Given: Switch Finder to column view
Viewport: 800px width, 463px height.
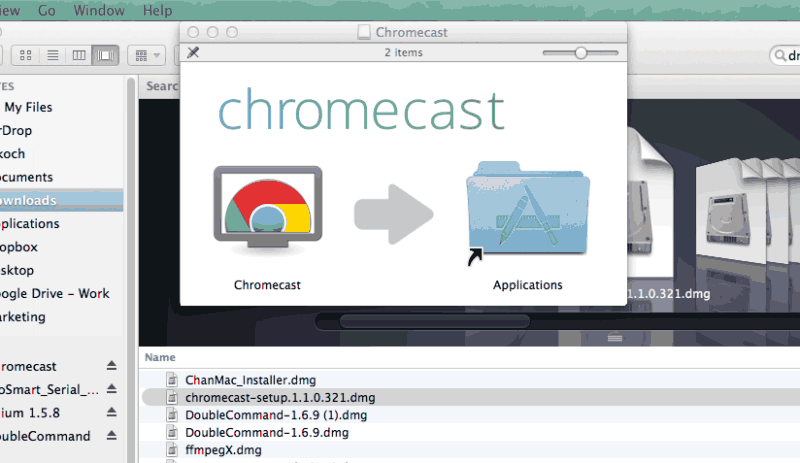Looking at the screenshot, I should pos(79,55).
